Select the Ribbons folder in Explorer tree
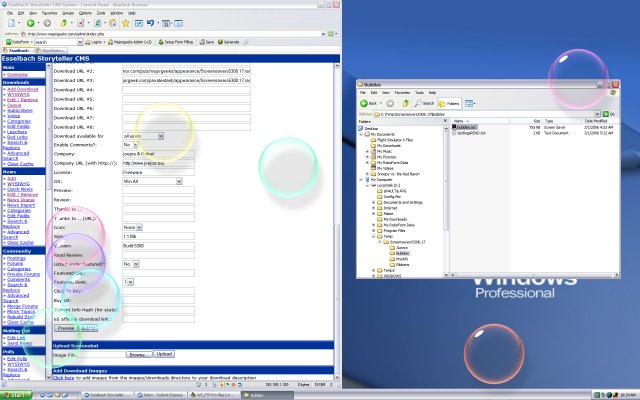The height and width of the screenshot is (400, 640). tap(400, 265)
